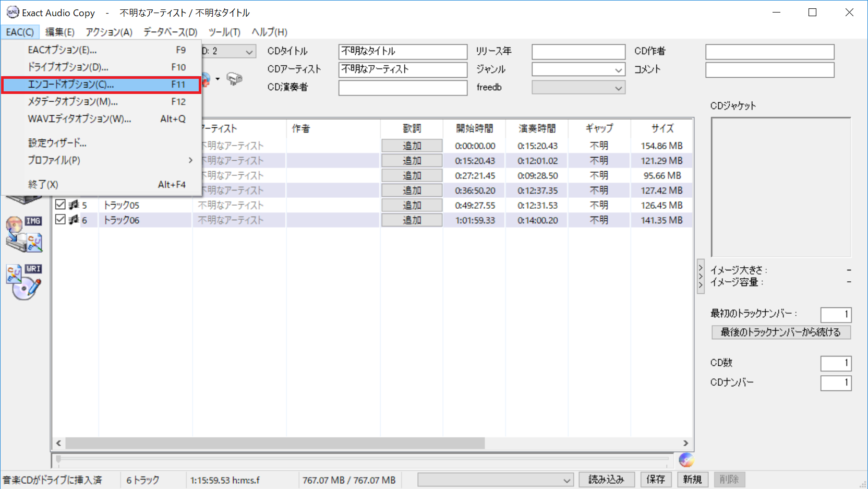Image resolution: width=868 pixels, height=489 pixels.
Task: Click the コメント input field
Action: point(770,69)
